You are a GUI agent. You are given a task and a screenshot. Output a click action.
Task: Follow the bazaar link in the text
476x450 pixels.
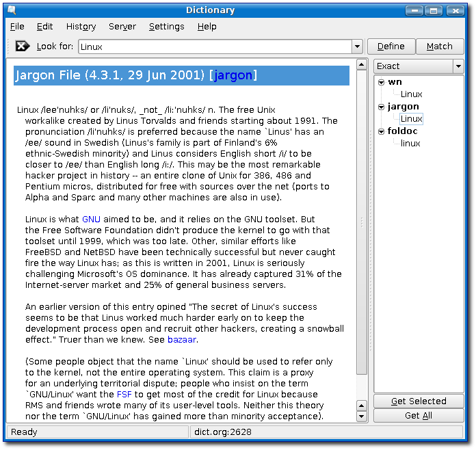(183, 339)
